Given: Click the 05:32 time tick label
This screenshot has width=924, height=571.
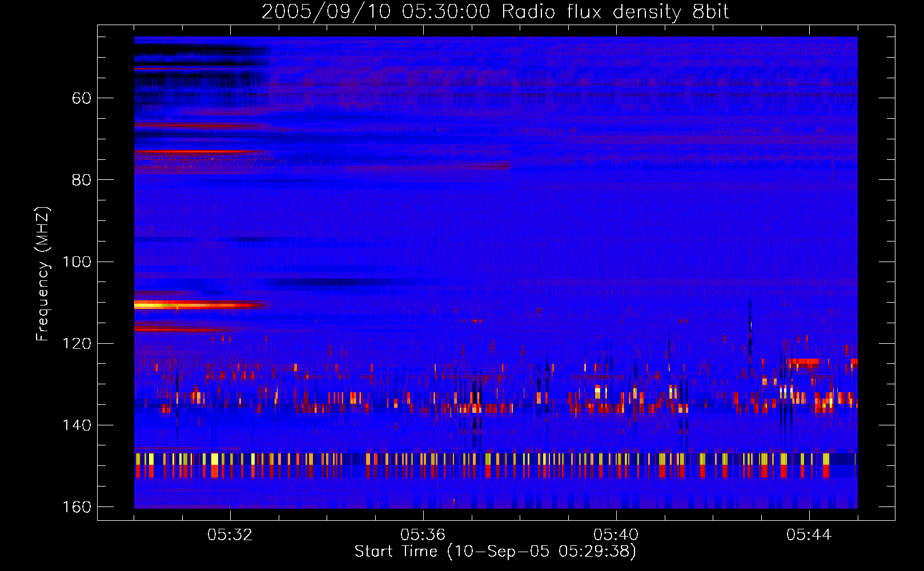Looking at the screenshot, I should pos(230,535).
